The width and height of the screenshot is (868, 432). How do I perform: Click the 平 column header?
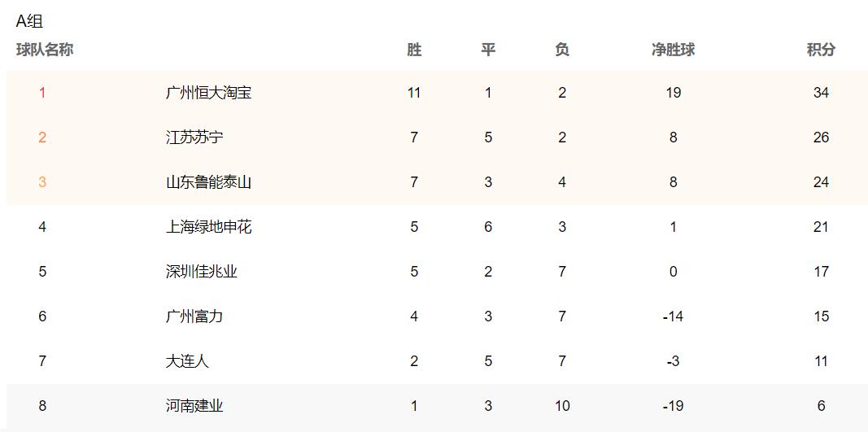[488, 50]
